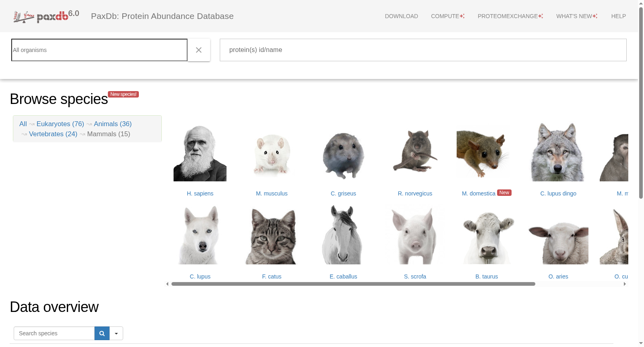The image size is (644, 347).
Task: Open the R. norvegicus species link
Action: pos(415,193)
